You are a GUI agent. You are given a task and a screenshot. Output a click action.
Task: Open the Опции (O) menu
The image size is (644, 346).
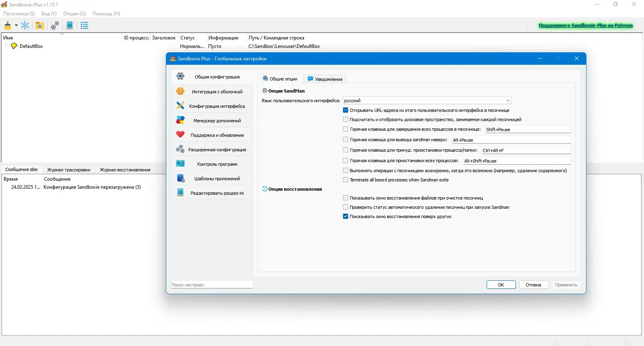[x=74, y=14]
